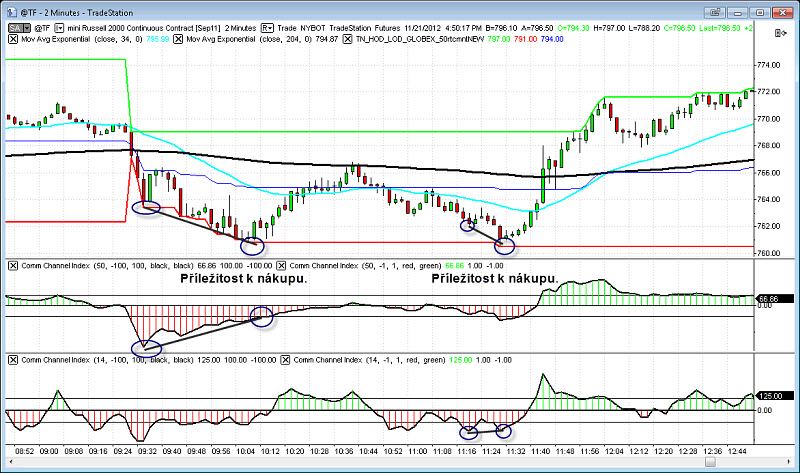The height and width of the screenshot is (473, 800).
Task: Click the 12:44 time axis label
Action: click(x=737, y=451)
